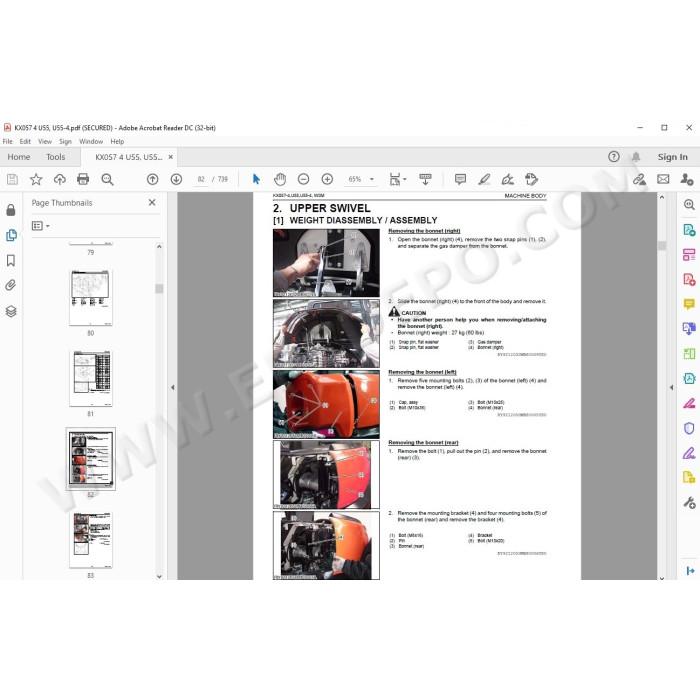
Task: Open the Bookmarks panel icon
Action: click(x=11, y=261)
